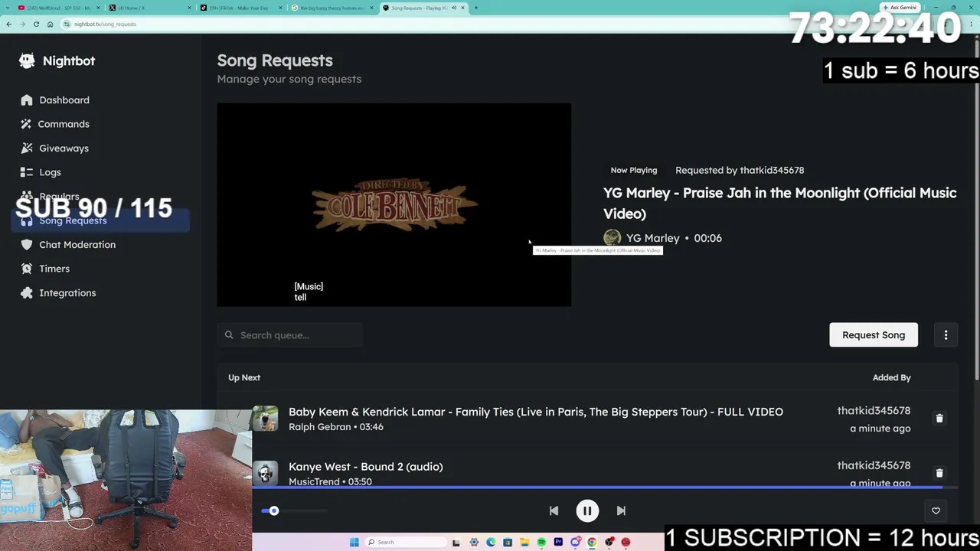Viewport: 980px width, 551px height.
Task: Click the browser home button
Action: coord(50,24)
